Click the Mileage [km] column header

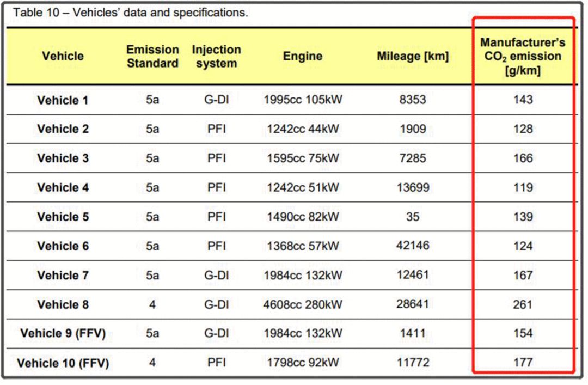coord(413,56)
